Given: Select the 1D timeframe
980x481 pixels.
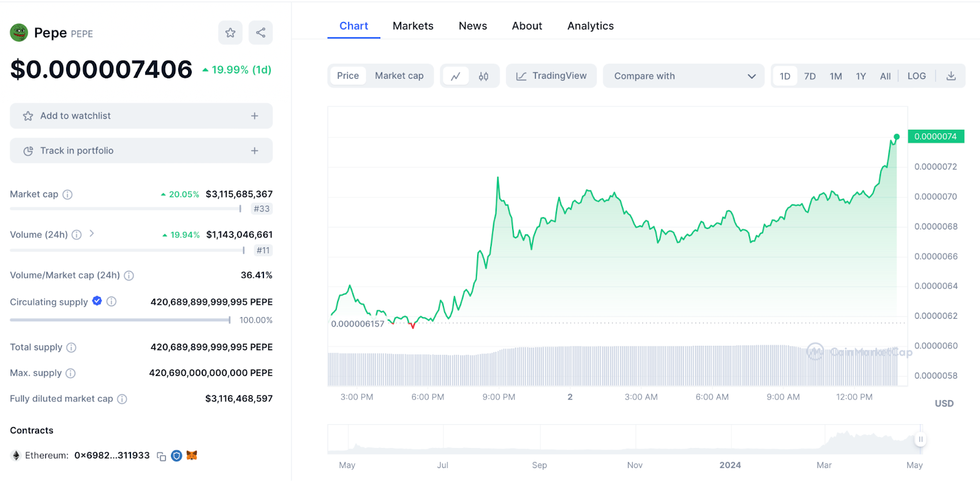Looking at the screenshot, I should 785,76.
